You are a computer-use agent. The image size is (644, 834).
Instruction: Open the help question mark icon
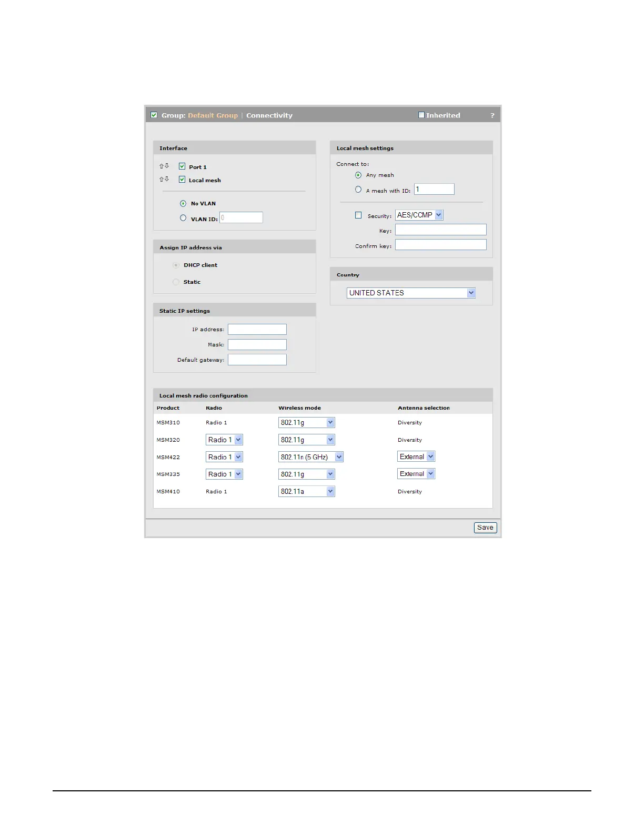click(x=492, y=115)
